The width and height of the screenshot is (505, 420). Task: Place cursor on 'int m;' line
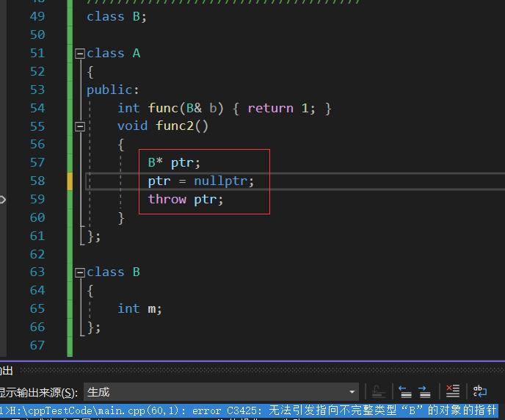[x=139, y=308]
